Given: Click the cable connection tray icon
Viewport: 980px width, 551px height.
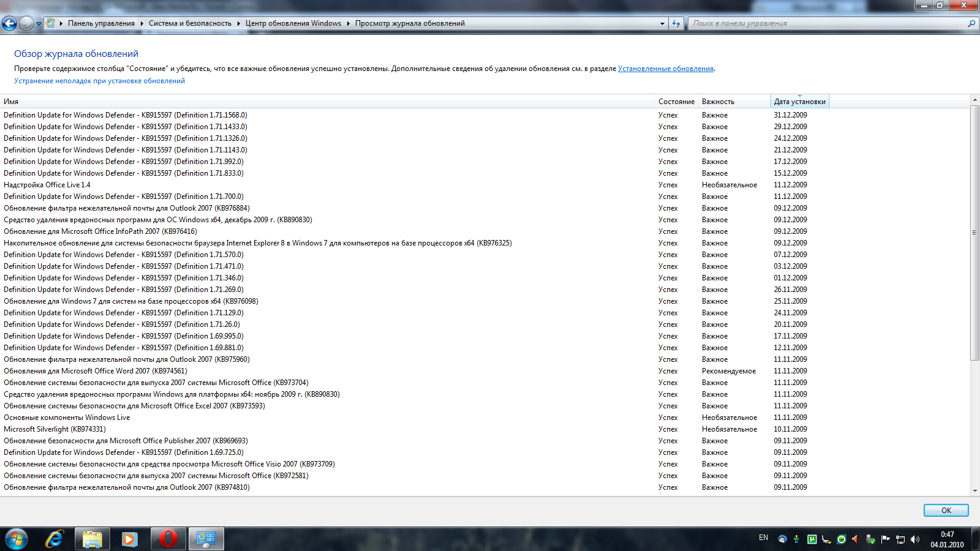Looking at the screenshot, I should click(826, 539).
